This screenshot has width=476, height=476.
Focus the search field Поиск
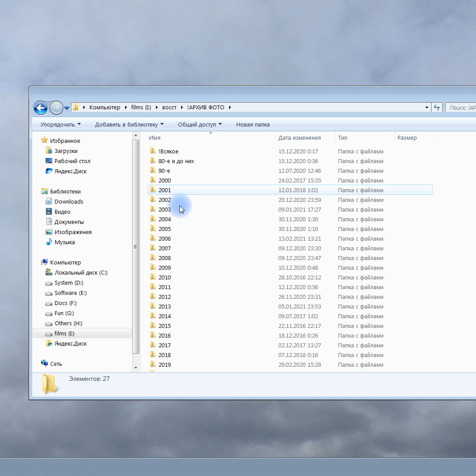pyautogui.click(x=461, y=108)
